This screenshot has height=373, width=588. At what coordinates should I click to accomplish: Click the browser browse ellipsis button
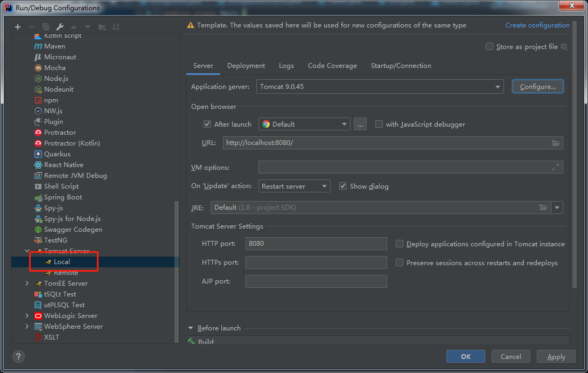360,124
